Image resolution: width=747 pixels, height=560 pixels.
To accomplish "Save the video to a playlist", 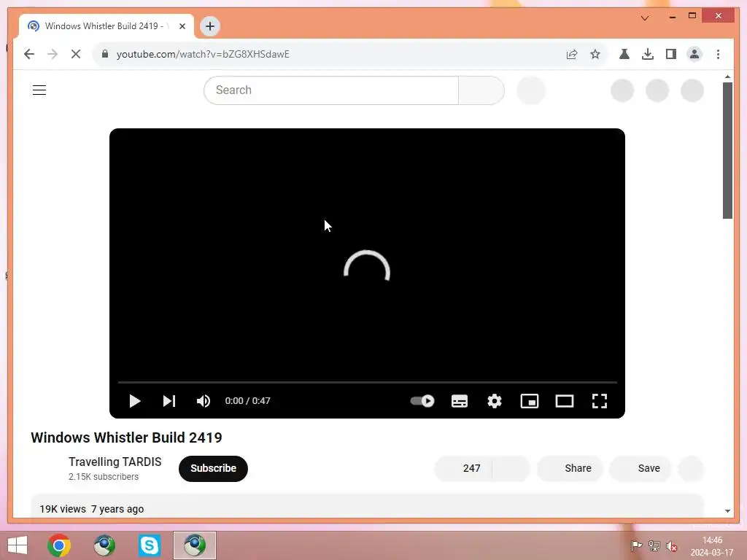I will coord(640,469).
